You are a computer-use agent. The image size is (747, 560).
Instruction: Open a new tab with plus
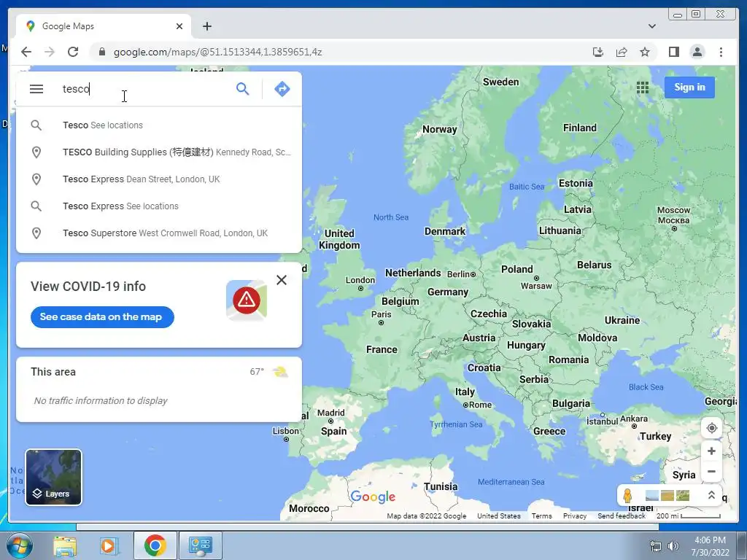click(x=206, y=26)
